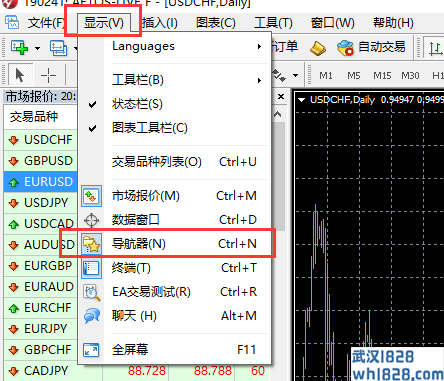Toggle 终端(T) panel from menu

[175, 268]
